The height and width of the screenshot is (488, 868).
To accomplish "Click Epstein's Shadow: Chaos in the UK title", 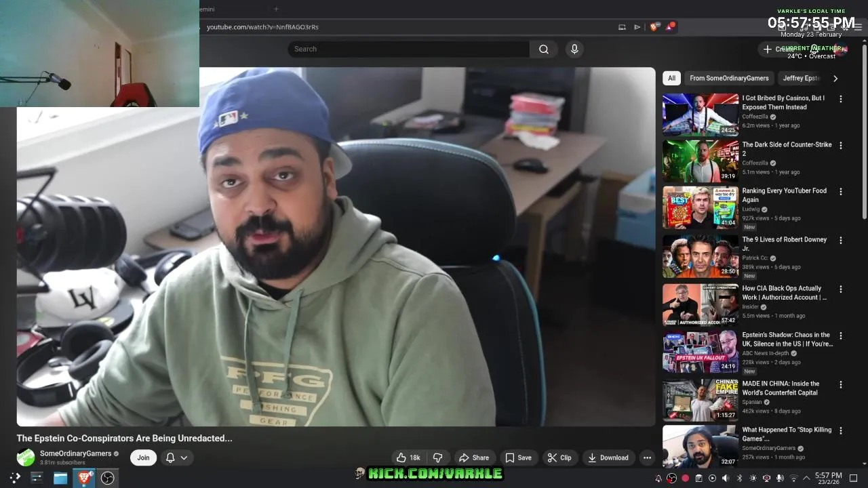I will 787,340.
